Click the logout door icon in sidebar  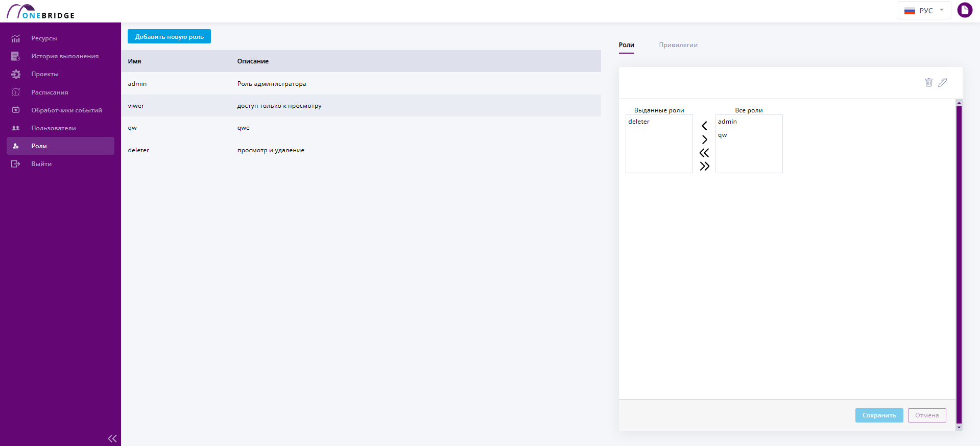pos(16,164)
